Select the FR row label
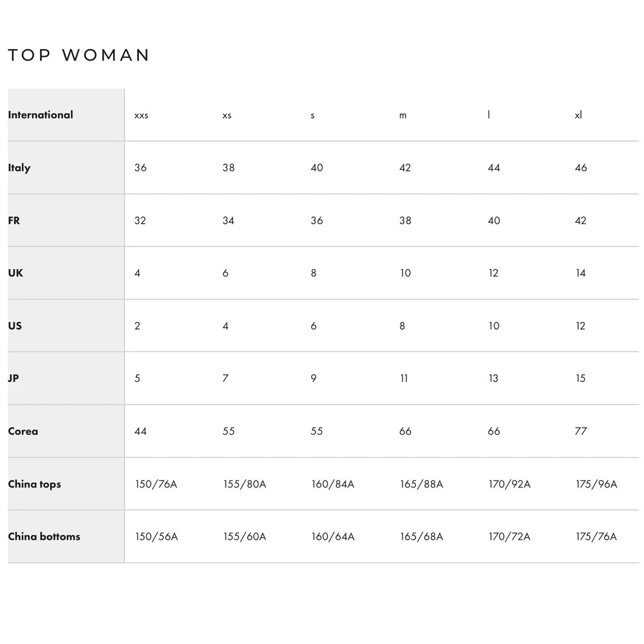Screen dimensions: 644x644 [14, 220]
